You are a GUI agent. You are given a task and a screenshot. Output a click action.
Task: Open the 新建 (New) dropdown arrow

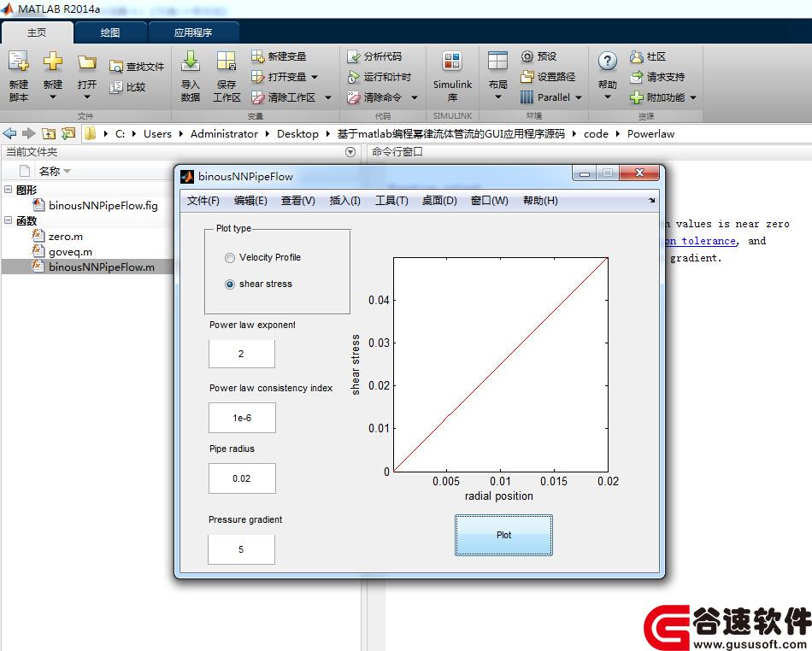tap(52, 97)
